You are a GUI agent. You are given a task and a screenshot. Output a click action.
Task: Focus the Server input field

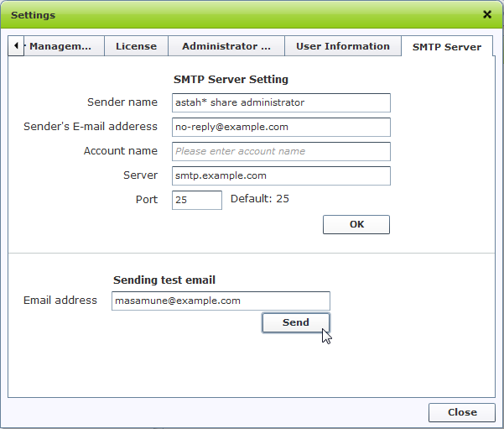click(x=281, y=175)
